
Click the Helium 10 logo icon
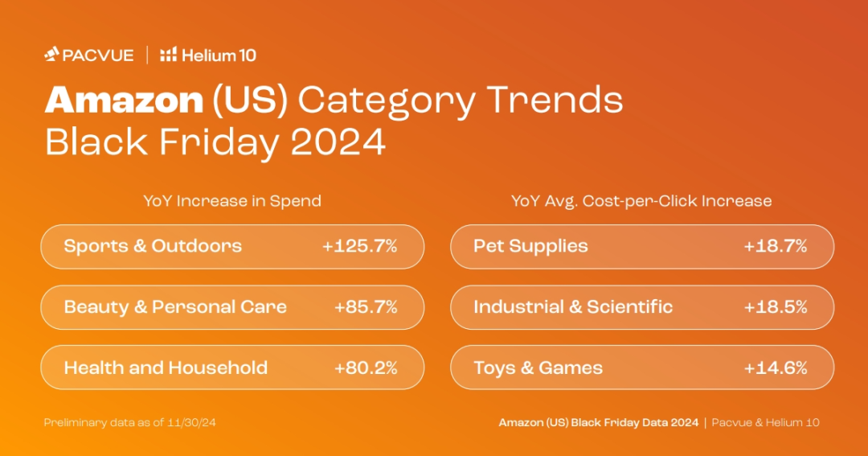[168, 55]
